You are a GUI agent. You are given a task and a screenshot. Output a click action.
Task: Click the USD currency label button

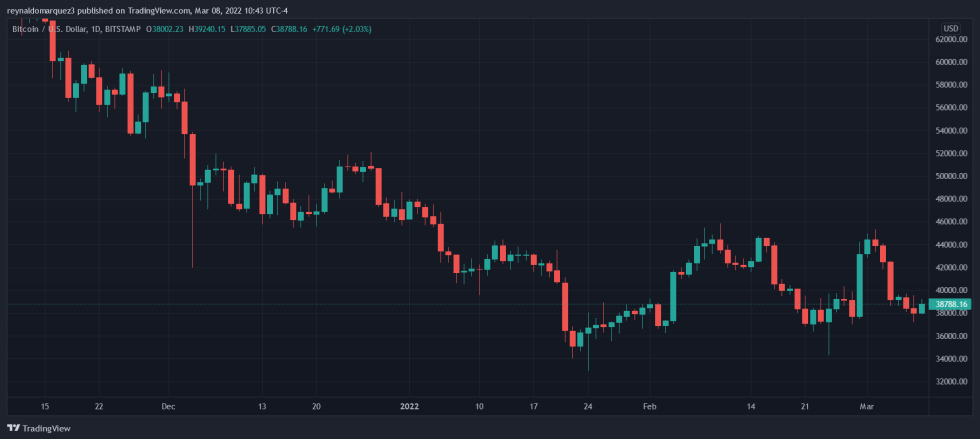[x=951, y=29]
